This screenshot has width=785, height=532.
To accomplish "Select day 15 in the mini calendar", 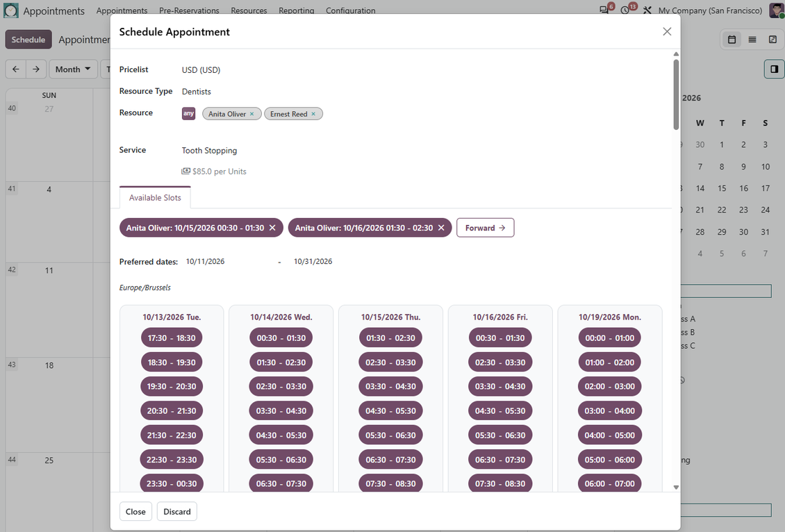I will (721, 188).
